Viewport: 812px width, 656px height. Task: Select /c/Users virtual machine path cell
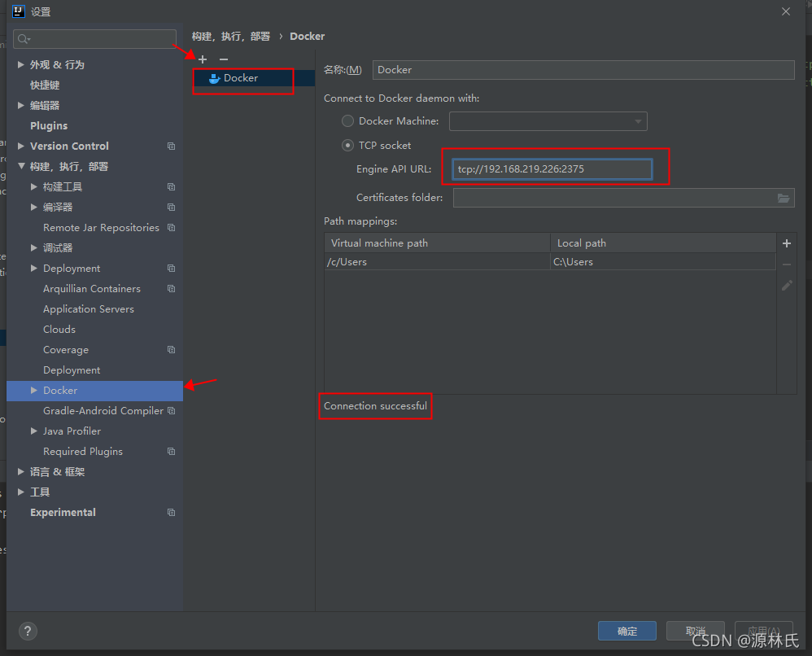pos(437,262)
